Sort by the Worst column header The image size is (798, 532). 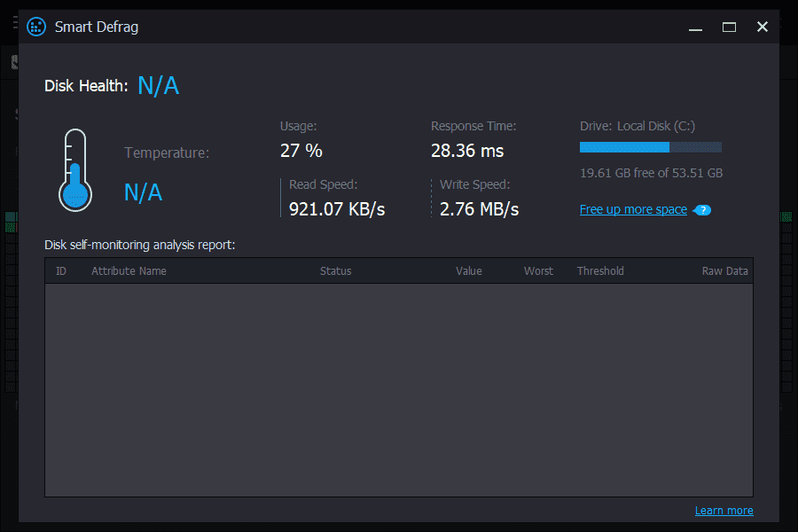[538, 270]
